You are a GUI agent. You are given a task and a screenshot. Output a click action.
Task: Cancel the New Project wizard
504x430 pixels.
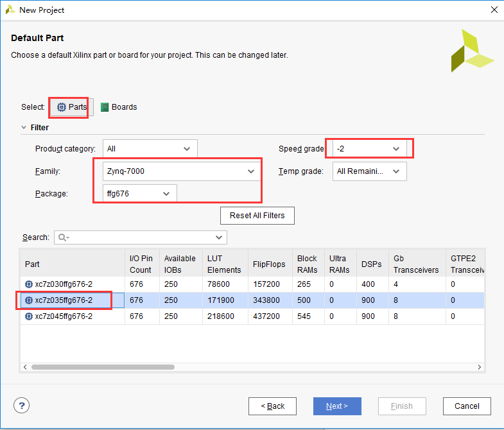tap(467, 406)
